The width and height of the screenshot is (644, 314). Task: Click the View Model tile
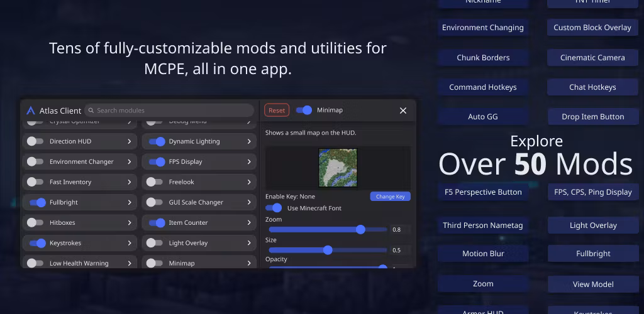click(x=593, y=284)
